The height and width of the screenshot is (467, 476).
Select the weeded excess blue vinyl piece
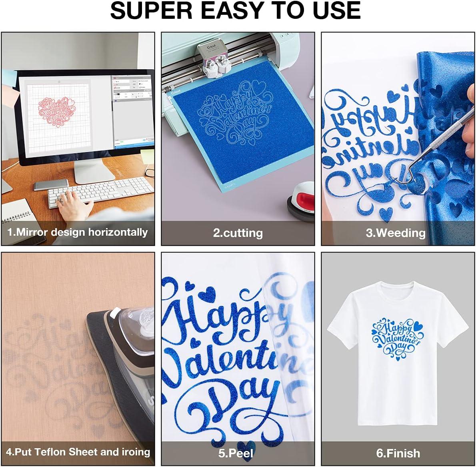pyautogui.click(x=446, y=146)
